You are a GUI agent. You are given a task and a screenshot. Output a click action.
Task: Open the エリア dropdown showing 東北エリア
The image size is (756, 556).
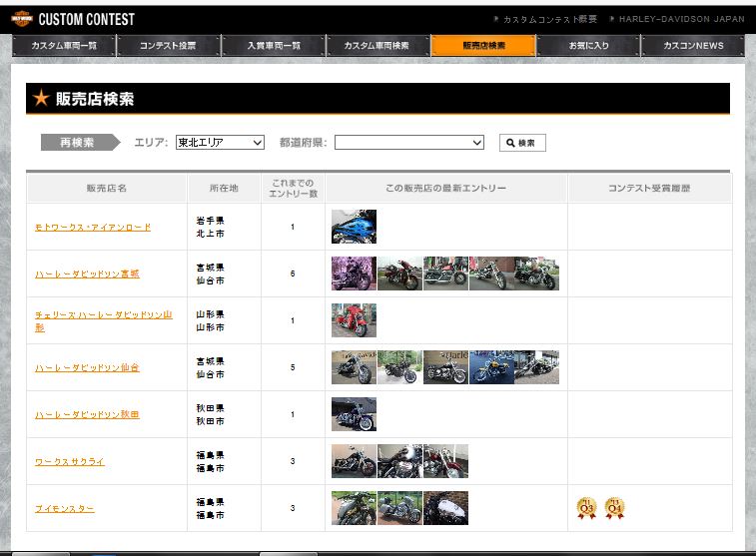click(220, 143)
